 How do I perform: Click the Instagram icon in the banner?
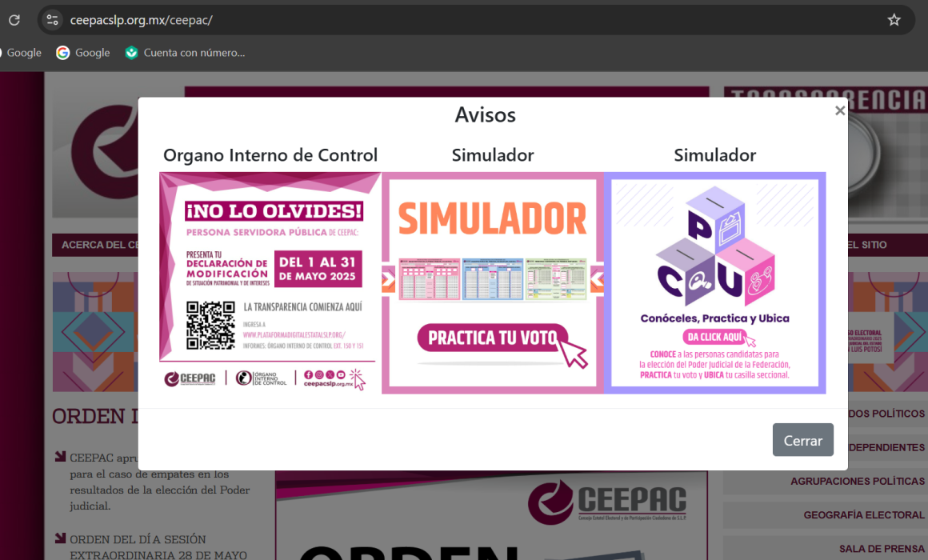(319, 374)
